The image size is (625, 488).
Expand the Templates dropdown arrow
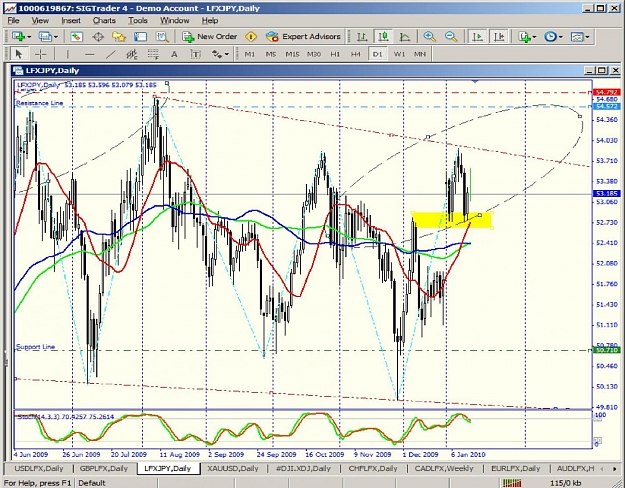tap(587, 37)
